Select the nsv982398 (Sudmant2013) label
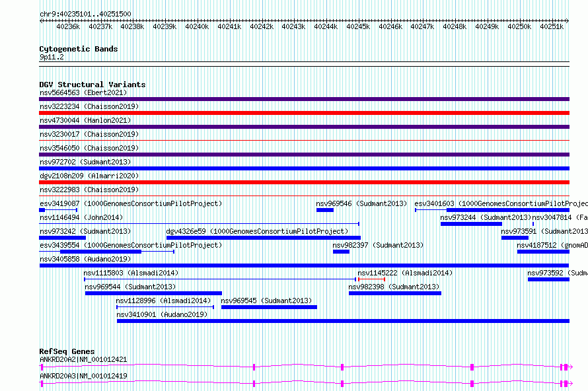 coord(394,287)
